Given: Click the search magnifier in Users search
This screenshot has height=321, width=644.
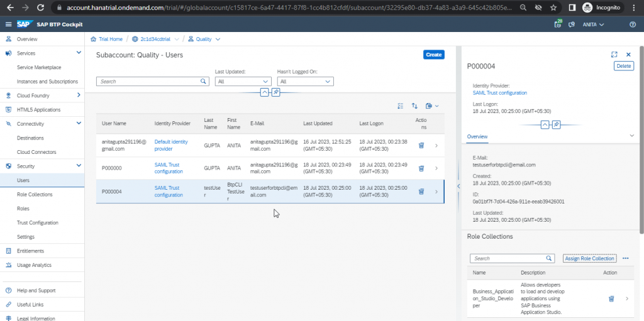Looking at the screenshot, I should point(203,81).
